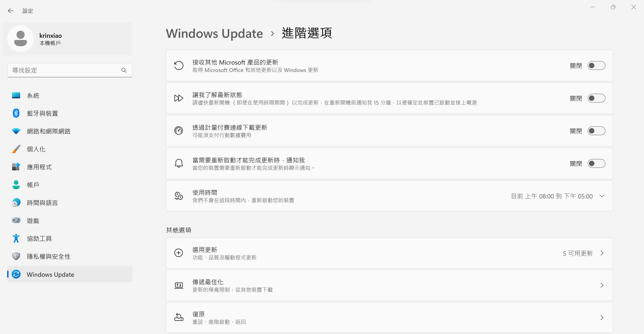The width and height of the screenshot is (644, 334).
Task: Expand the 使用時間 chevron
Action: pos(602,196)
